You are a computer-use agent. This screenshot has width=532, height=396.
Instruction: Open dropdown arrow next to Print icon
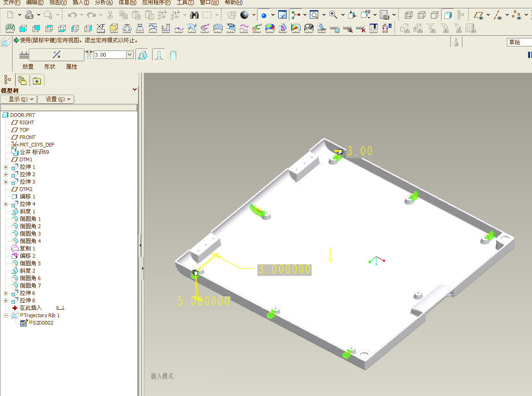tap(38, 14)
